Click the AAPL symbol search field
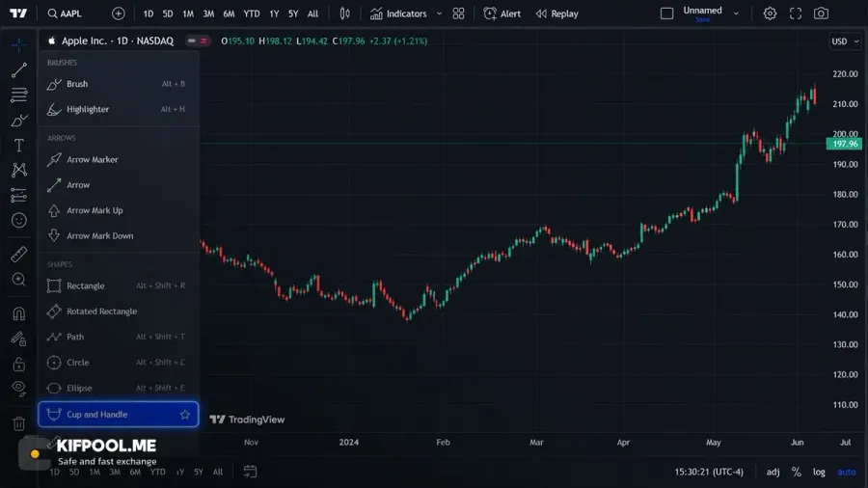The image size is (868, 488). [65, 14]
